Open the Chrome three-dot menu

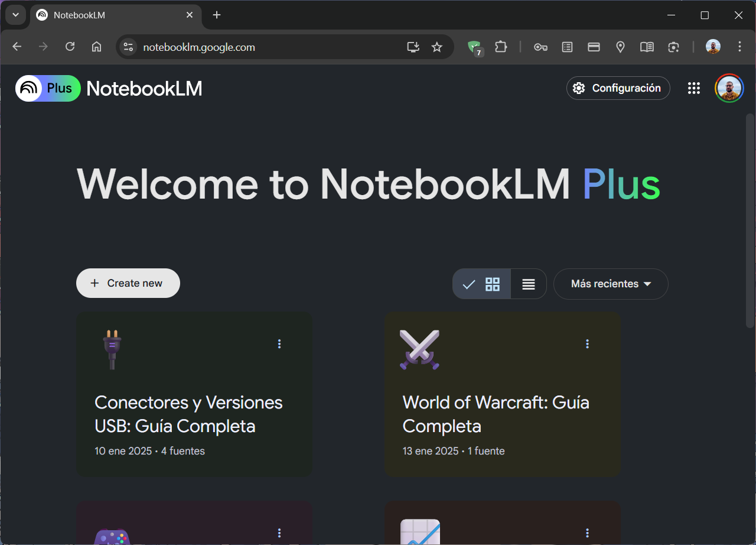point(739,47)
